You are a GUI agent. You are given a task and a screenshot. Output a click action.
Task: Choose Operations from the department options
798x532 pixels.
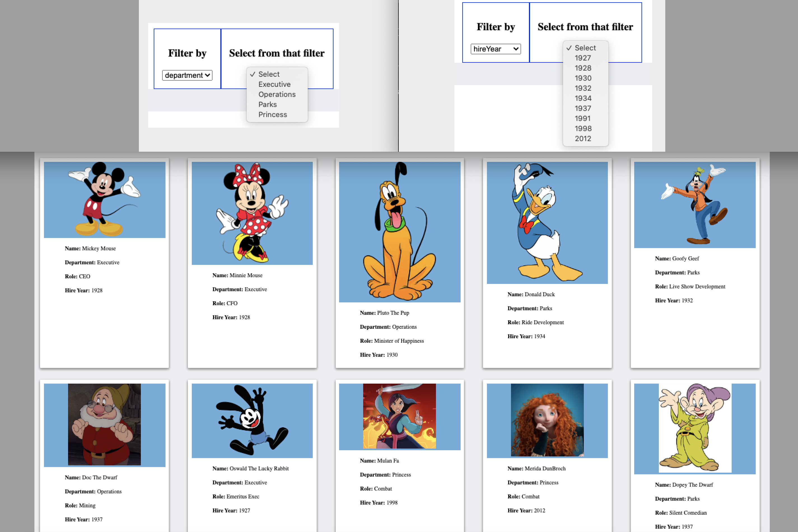[x=277, y=94]
